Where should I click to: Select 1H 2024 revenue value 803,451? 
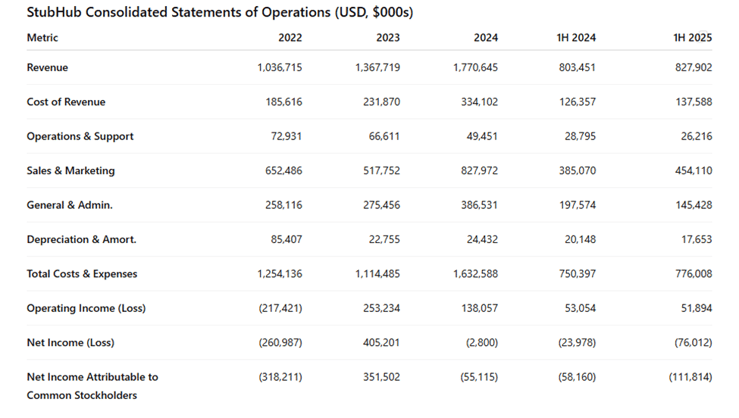point(577,67)
